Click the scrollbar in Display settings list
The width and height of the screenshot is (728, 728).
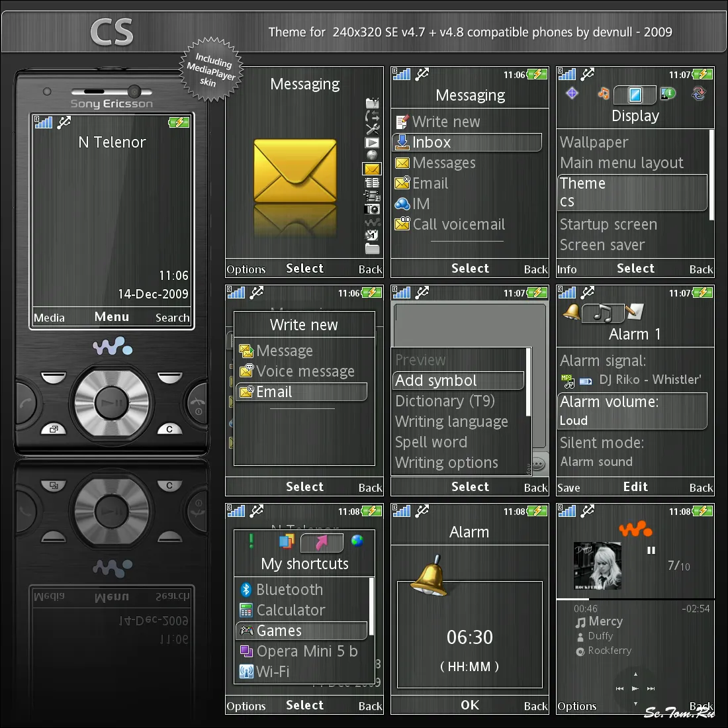(711, 175)
